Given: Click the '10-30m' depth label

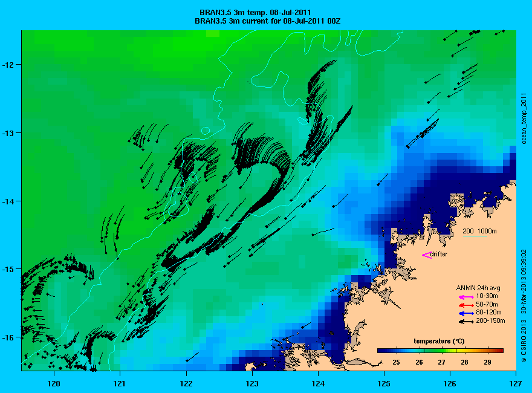Looking at the screenshot, I should coord(487,296).
